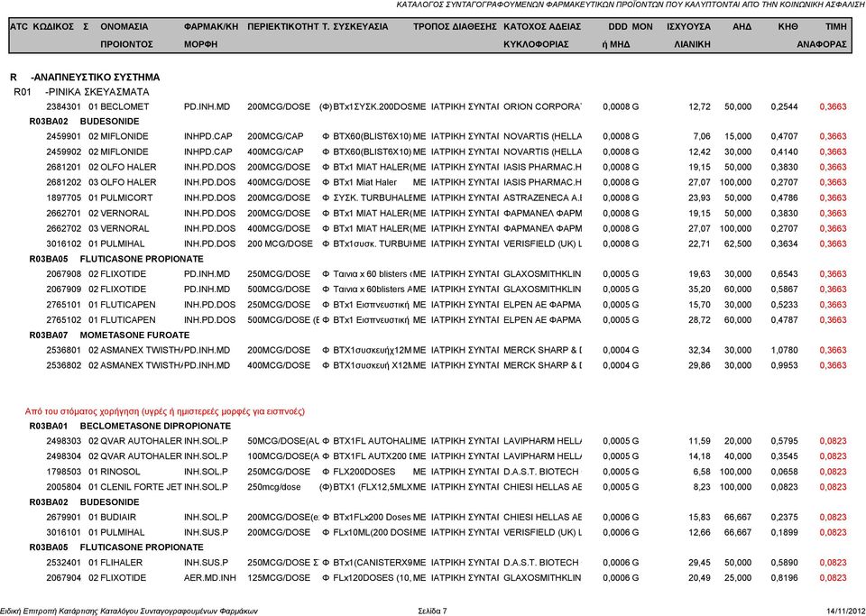
Task: Click 'FLX200DOSES' packaging in RINOSOL row
Action: [x=364, y=472]
